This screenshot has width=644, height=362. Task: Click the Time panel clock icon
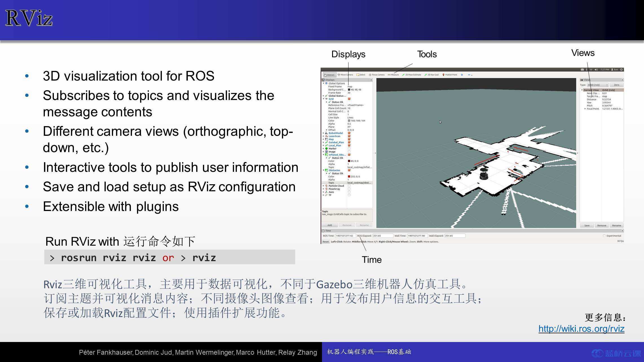coord(323,231)
